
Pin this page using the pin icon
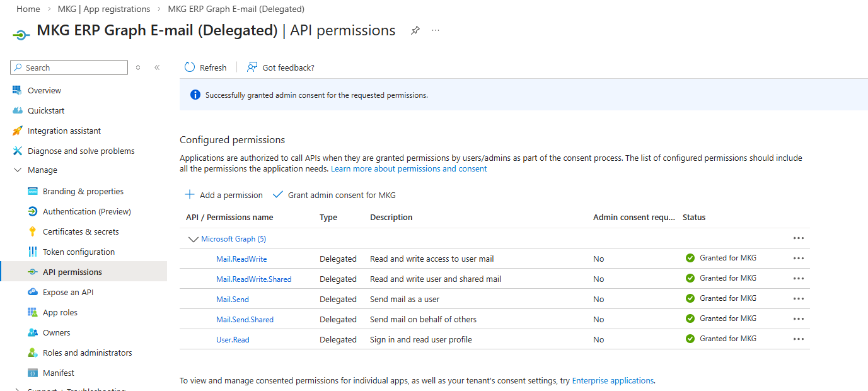pyautogui.click(x=415, y=30)
